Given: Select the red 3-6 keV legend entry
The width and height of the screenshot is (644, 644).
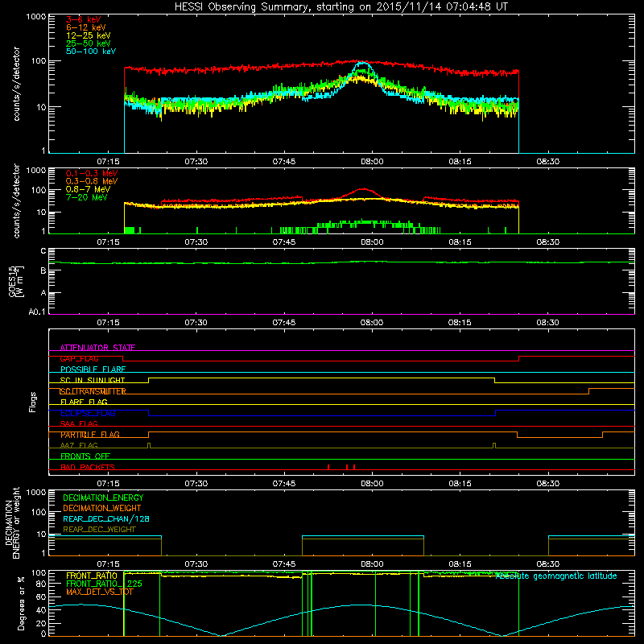Looking at the screenshot, I should pos(83,19).
